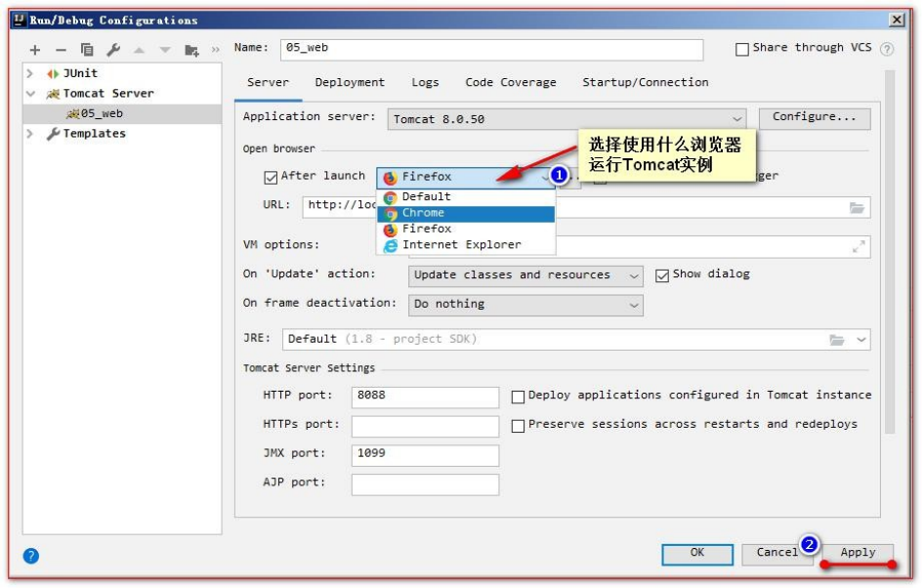Switch to the Server tab
Viewport: 923px width, 588px height.
(x=269, y=82)
